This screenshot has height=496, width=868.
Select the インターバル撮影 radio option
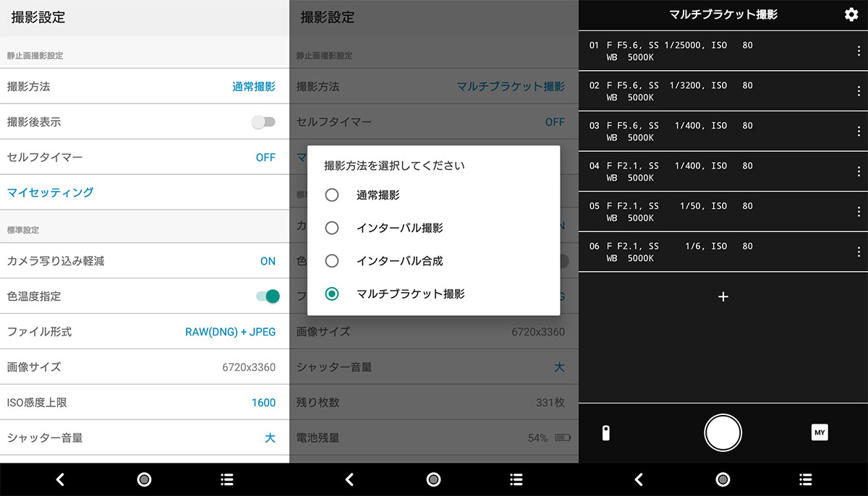click(x=332, y=228)
